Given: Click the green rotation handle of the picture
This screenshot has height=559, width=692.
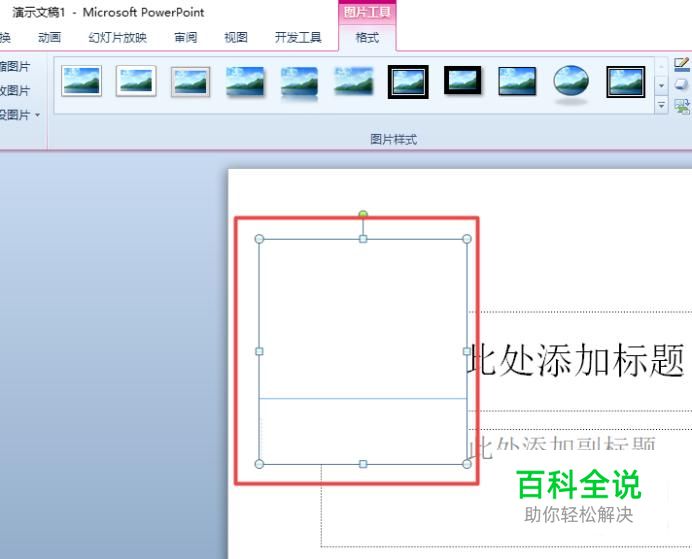Looking at the screenshot, I should pos(363,214).
